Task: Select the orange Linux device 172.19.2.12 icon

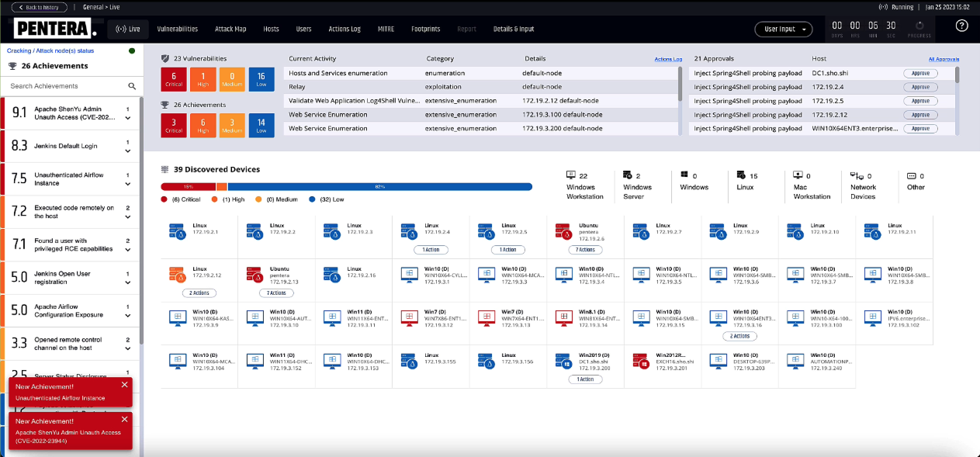Action: point(176,275)
